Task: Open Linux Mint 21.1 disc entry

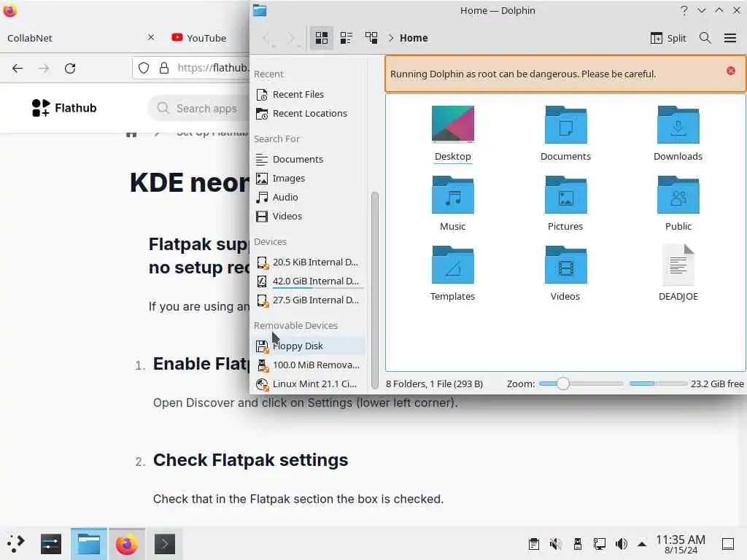Action: pyautogui.click(x=309, y=384)
